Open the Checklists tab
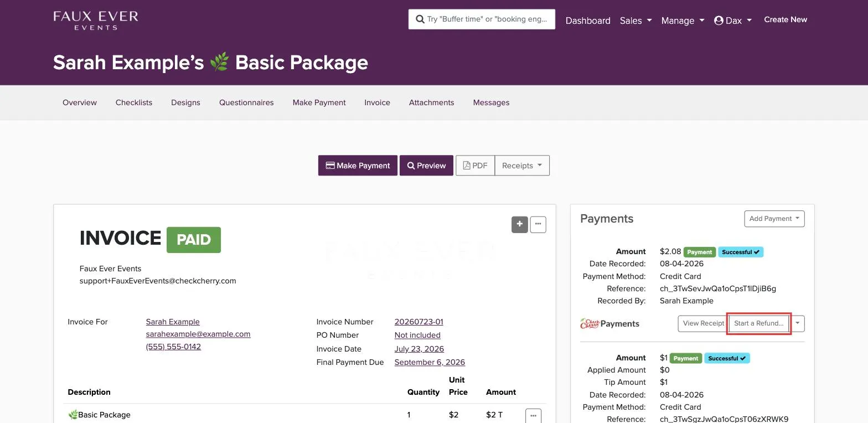Screen dimensions: 868x423 pyautogui.click(x=134, y=102)
